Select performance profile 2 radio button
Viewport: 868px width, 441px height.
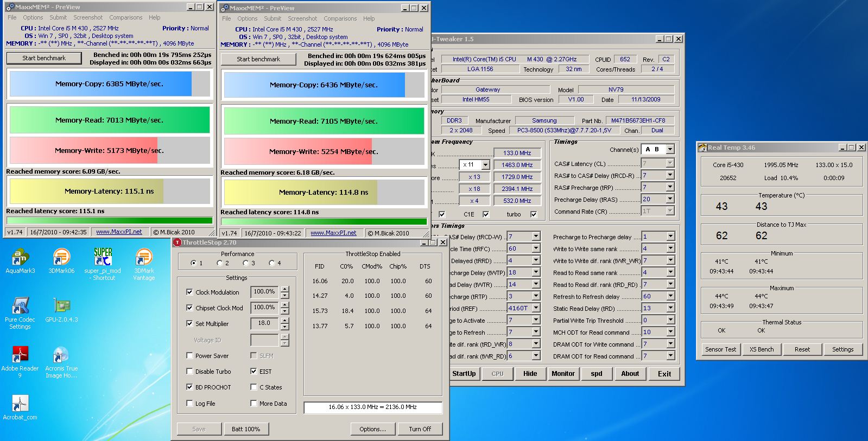tap(219, 263)
